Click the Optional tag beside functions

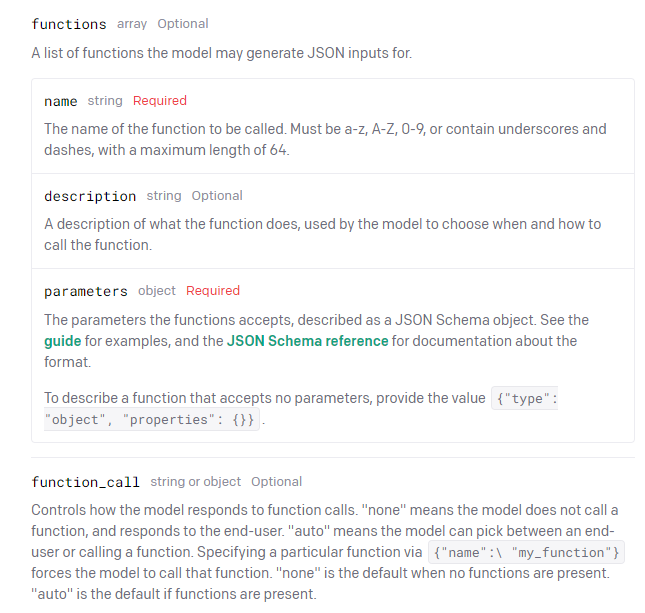click(183, 24)
